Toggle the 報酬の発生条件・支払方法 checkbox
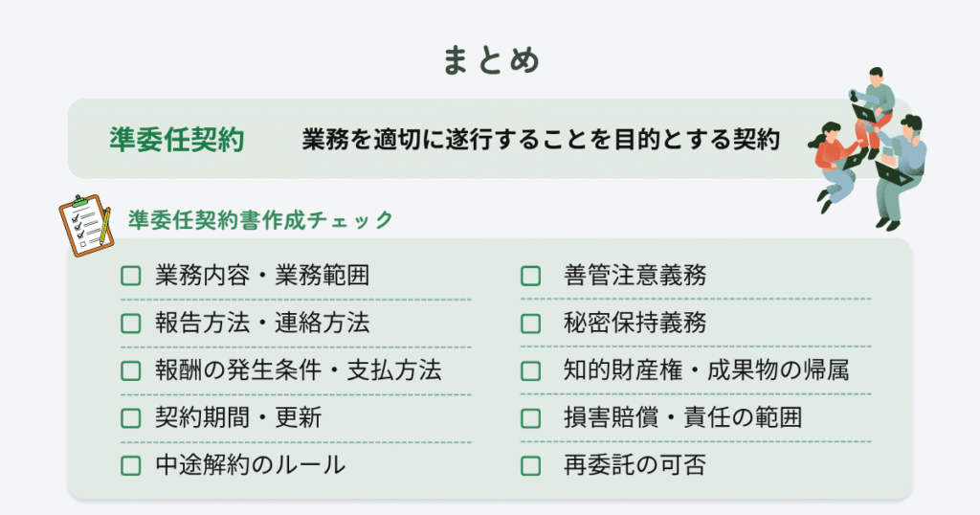Screen dimensions: 980x515 coord(130,370)
